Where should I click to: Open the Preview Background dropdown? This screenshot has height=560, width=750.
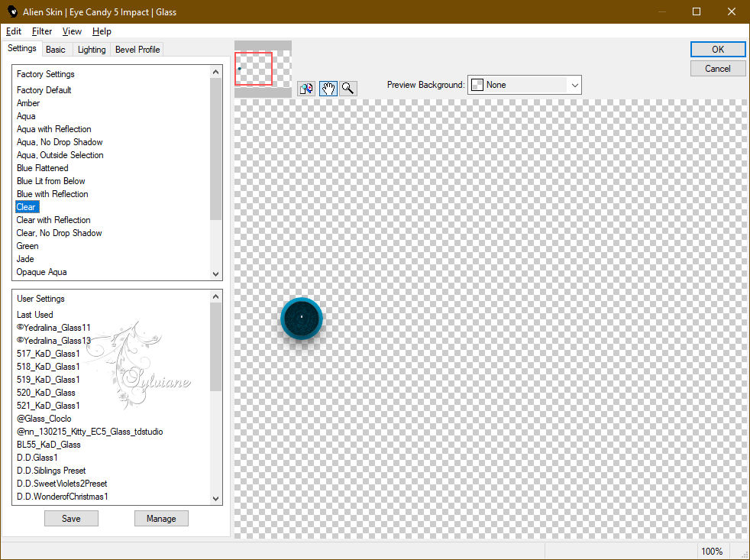click(524, 85)
